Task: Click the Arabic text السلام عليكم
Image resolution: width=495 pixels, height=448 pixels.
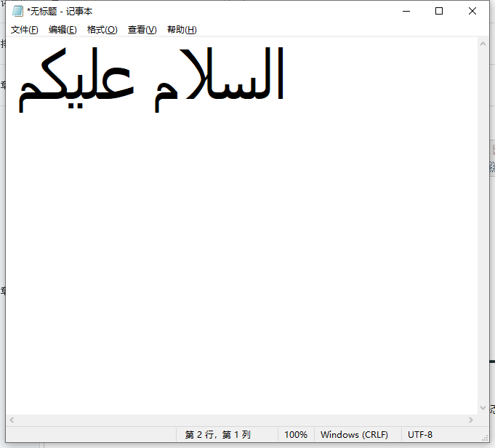Action: coord(151,79)
